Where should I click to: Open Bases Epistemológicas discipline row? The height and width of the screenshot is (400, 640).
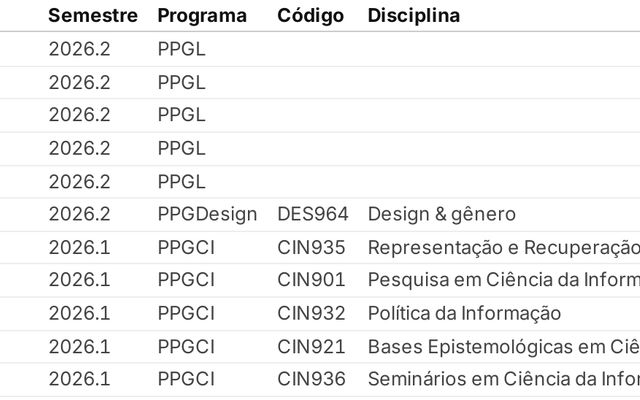tap(504, 347)
